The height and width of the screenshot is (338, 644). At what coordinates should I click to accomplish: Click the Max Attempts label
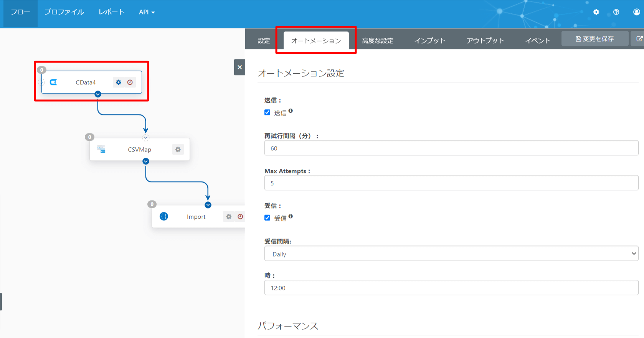(x=287, y=171)
